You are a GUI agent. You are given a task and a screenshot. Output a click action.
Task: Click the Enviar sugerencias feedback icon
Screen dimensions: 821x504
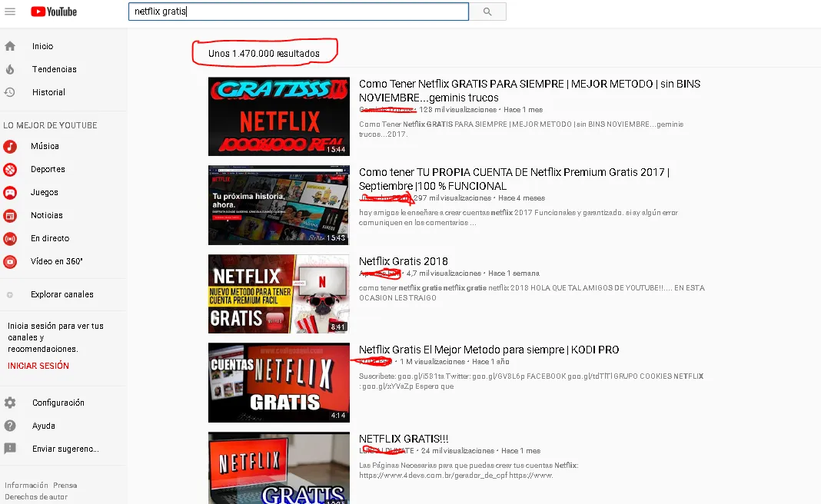pos(10,449)
